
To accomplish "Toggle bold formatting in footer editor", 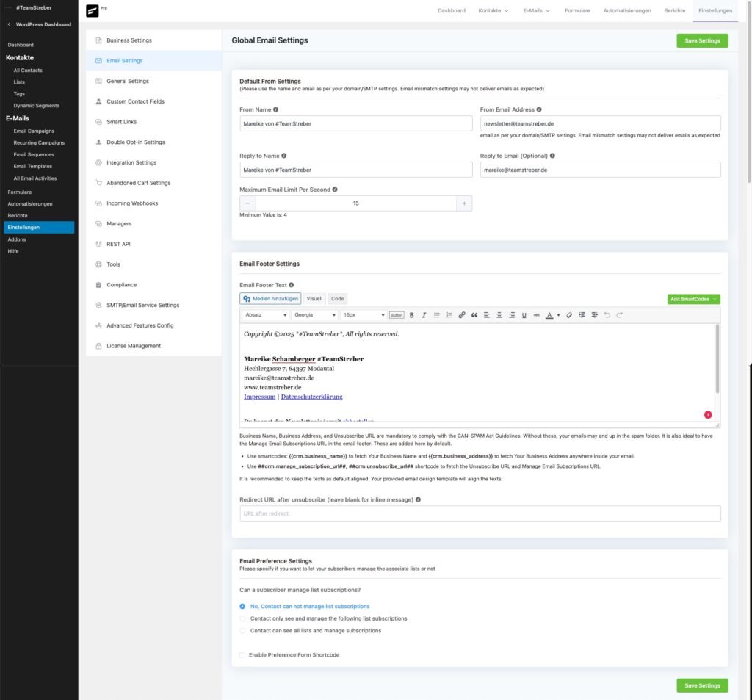I will pyautogui.click(x=412, y=315).
